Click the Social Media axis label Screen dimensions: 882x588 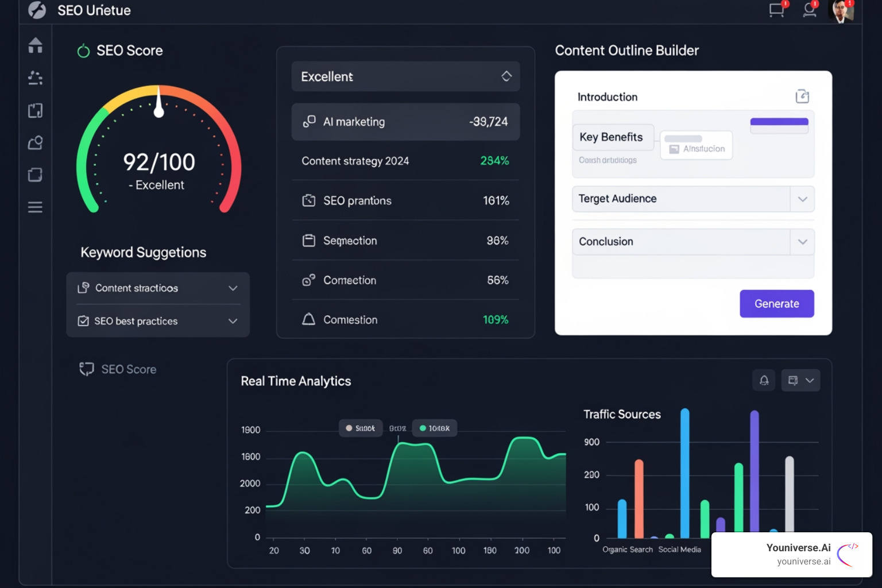(680, 550)
